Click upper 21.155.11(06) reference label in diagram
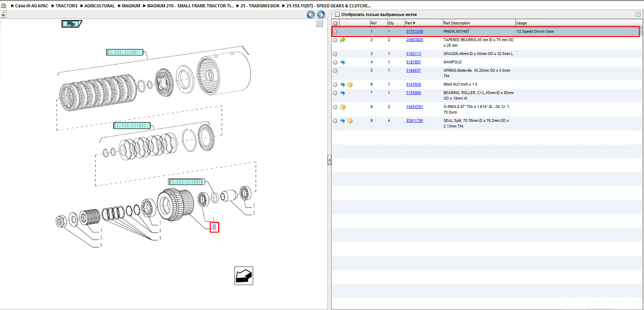644x310 pixels. (125, 52)
